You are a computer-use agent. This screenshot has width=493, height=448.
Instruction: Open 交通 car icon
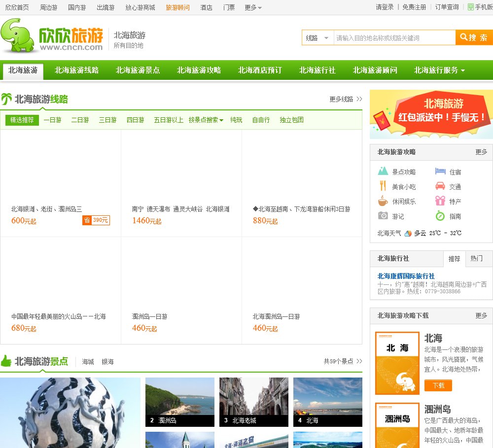[x=440, y=186]
